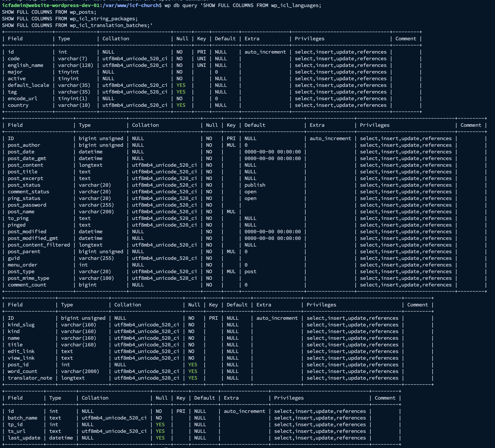Click the 'tag' field cell

[x=12, y=92]
